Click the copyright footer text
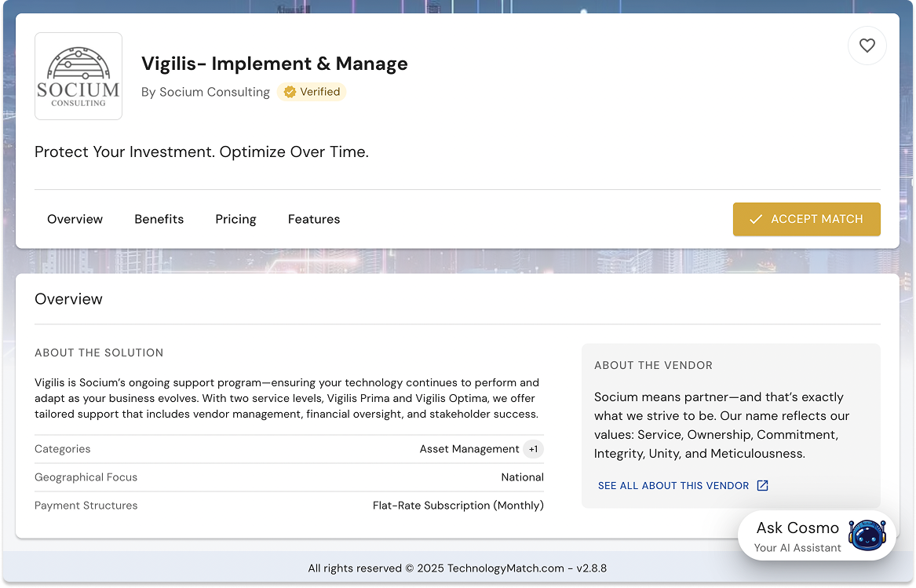Screen dimensions: 916x588 (458, 568)
